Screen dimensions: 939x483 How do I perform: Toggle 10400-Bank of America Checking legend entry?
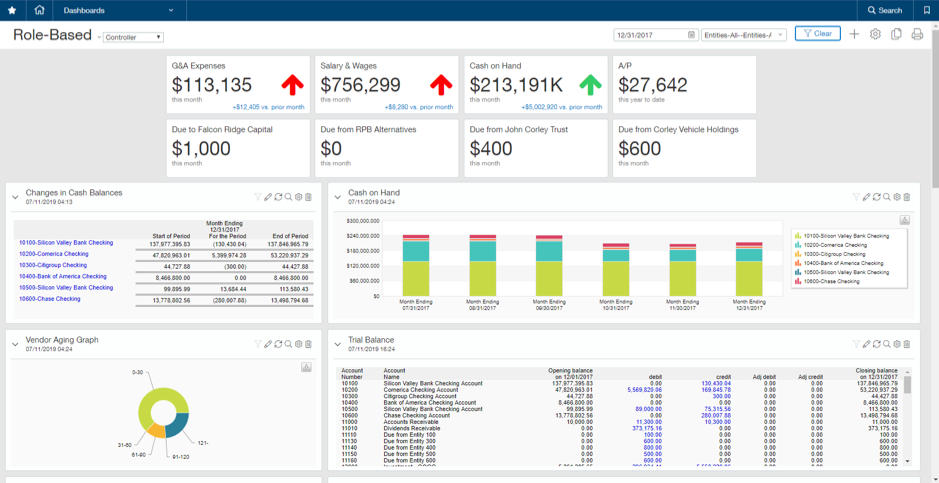coord(839,263)
